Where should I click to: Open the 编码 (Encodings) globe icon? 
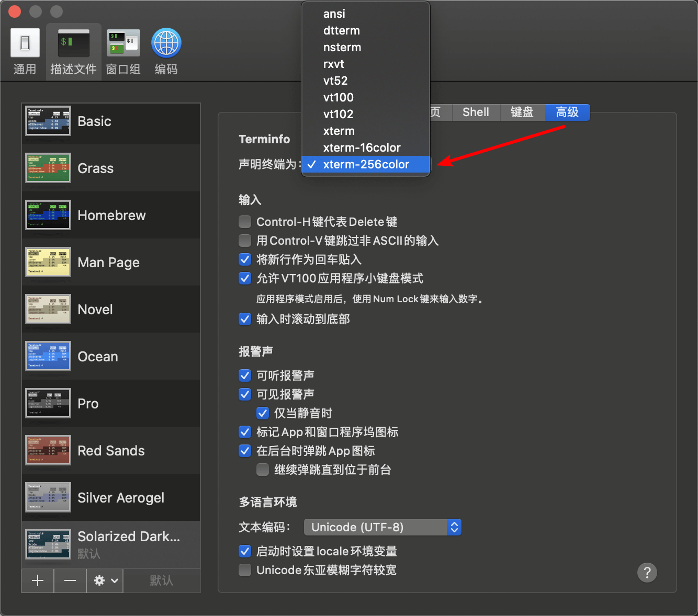[x=166, y=52]
